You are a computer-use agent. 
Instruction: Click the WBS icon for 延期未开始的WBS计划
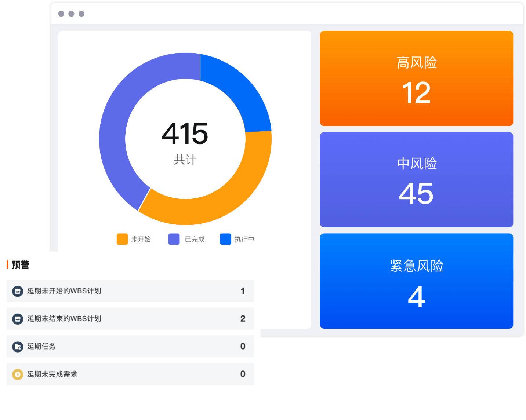18,291
